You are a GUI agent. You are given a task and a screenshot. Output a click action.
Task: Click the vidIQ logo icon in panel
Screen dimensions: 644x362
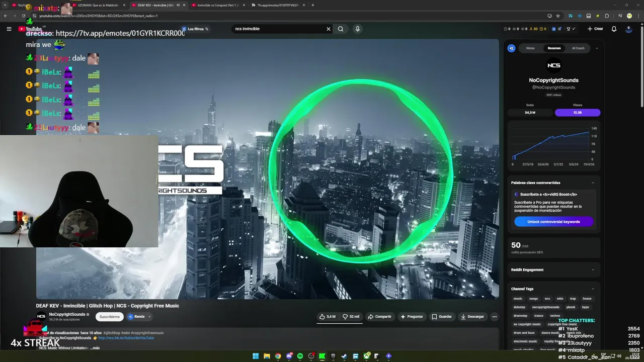click(x=512, y=48)
